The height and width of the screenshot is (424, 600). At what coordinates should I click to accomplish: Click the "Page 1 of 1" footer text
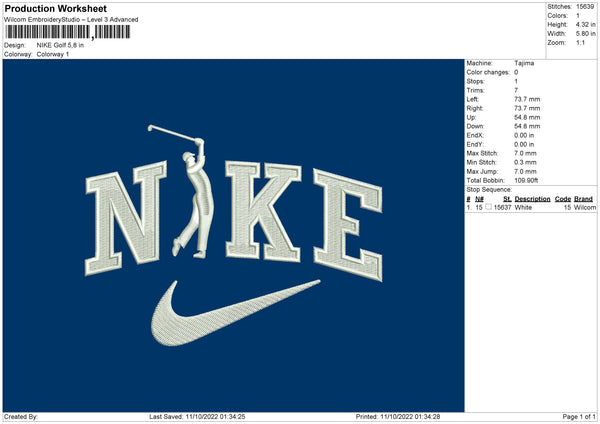pyautogui.click(x=579, y=417)
